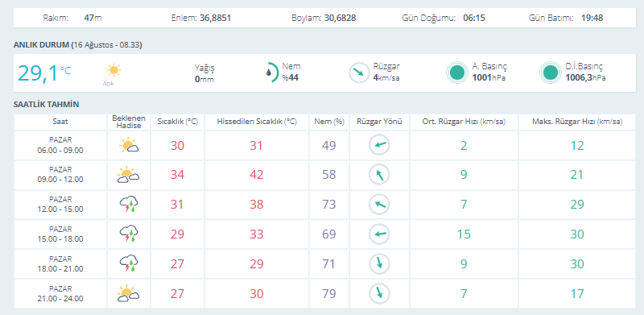Click the 'SAATLİK TAHMİN' section heading
This screenshot has width=644, height=315.
[x=46, y=105]
